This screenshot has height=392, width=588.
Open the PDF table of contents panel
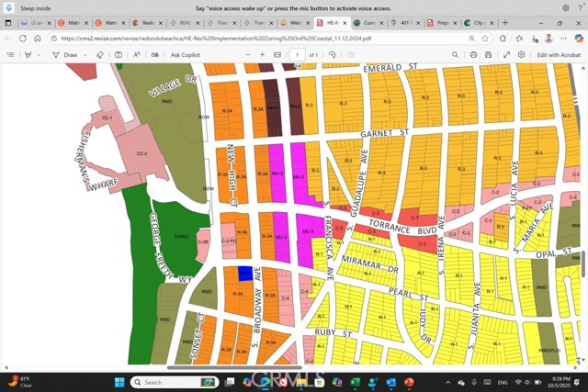[x=11, y=55]
